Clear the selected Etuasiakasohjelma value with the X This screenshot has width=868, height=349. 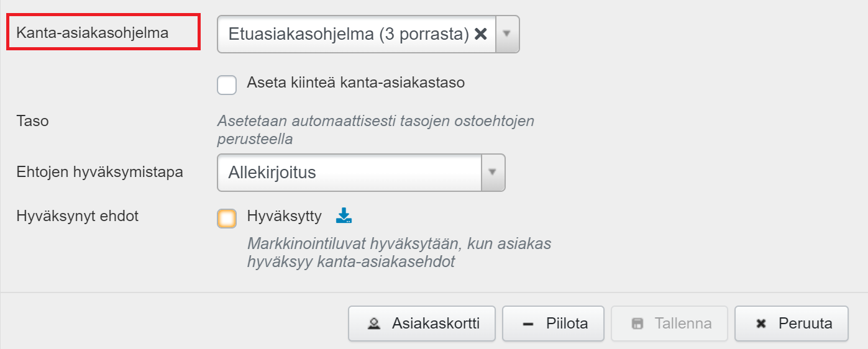(480, 34)
